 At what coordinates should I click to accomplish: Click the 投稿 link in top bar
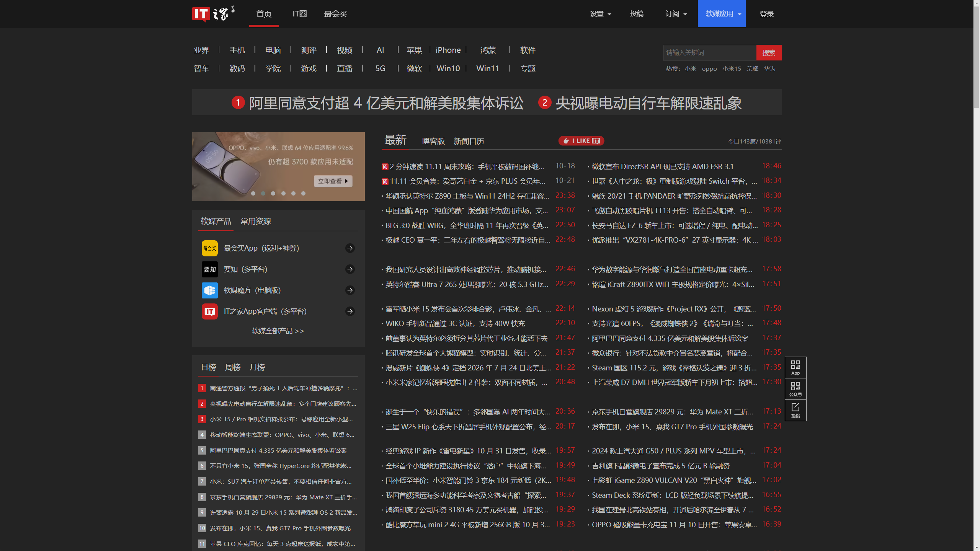(637, 14)
